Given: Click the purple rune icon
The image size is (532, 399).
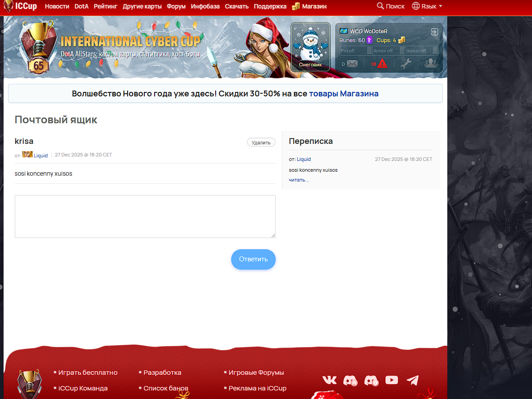Looking at the screenshot, I should pyautogui.click(x=369, y=40).
